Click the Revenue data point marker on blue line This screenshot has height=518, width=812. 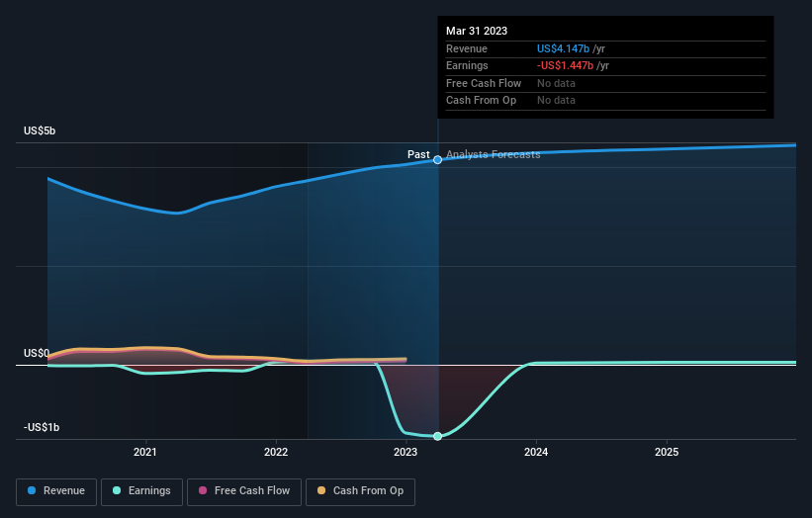tap(437, 160)
